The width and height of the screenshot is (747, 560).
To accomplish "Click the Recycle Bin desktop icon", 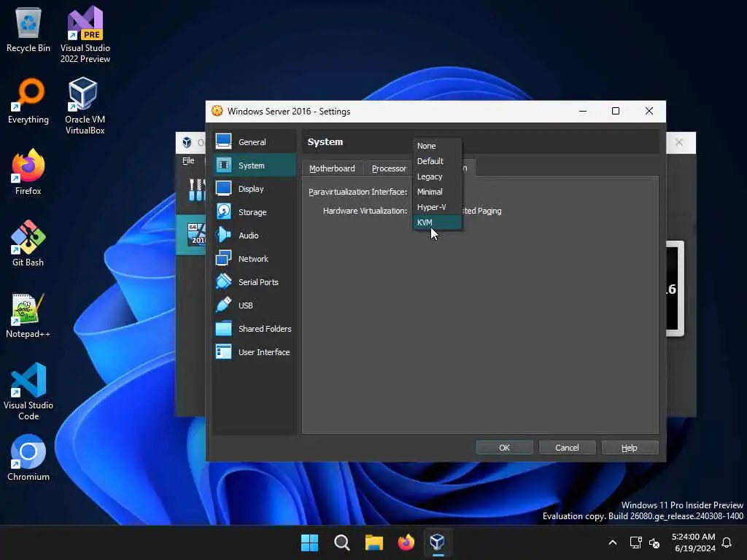I will click(28, 29).
